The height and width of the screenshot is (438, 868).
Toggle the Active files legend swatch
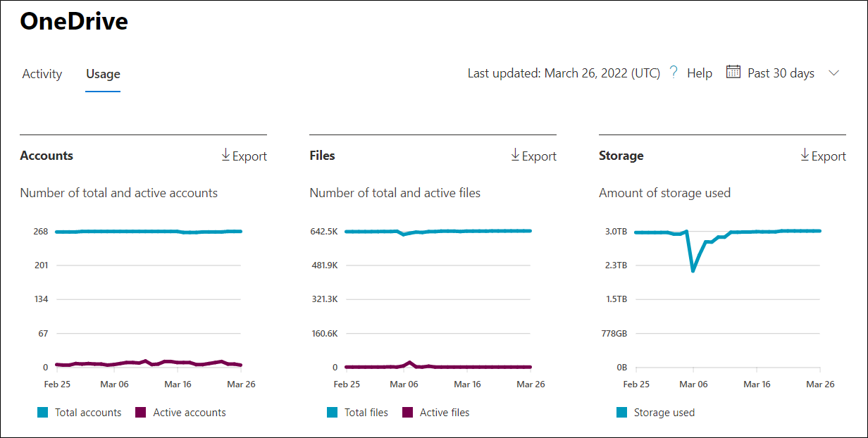407,413
